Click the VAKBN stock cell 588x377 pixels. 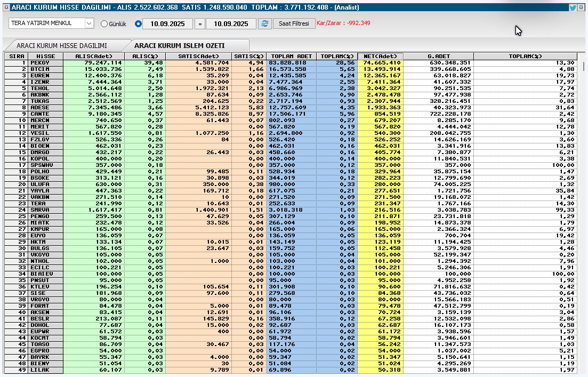click(46, 197)
